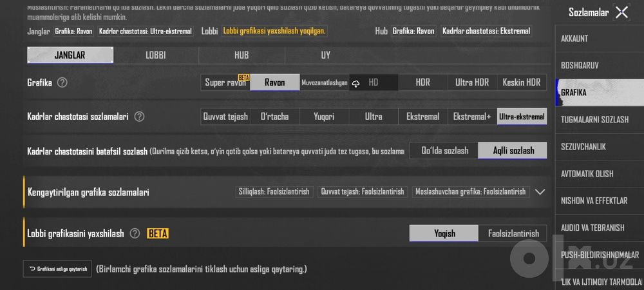Open PUSH-BILDIRISHNOMALAR settings section
The image size is (644, 290).
(600, 255)
